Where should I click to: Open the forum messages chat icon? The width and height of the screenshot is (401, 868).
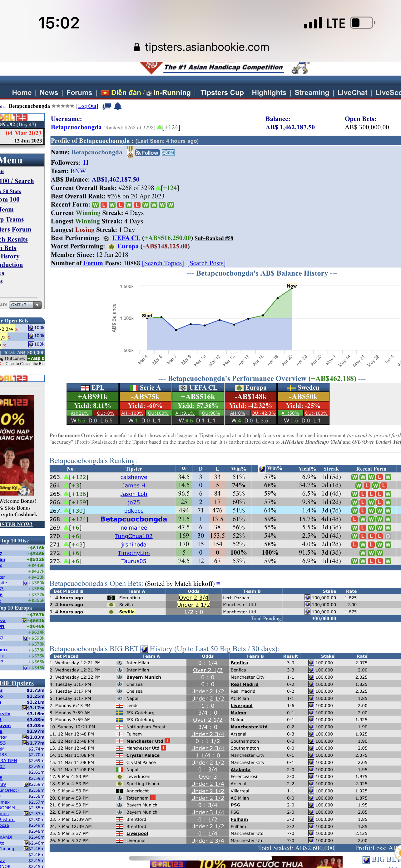107,107
